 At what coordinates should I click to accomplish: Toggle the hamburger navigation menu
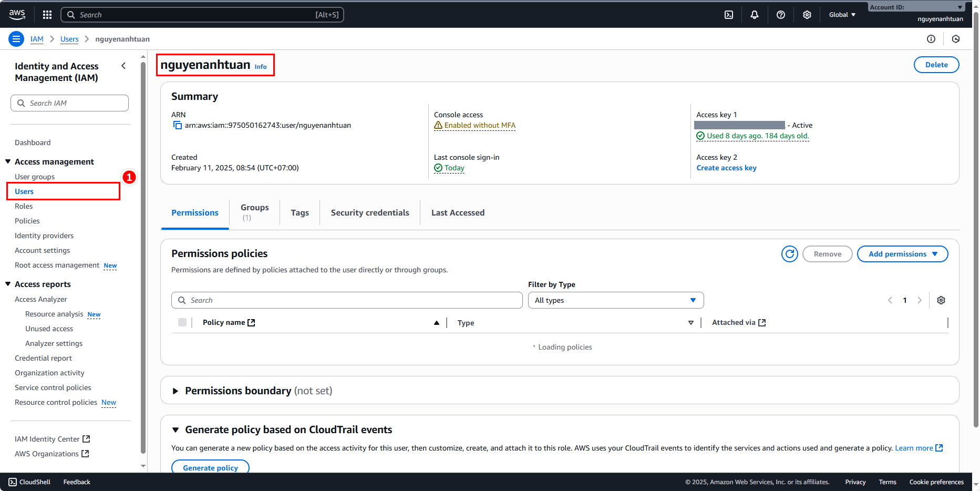click(x=16, y=39)
